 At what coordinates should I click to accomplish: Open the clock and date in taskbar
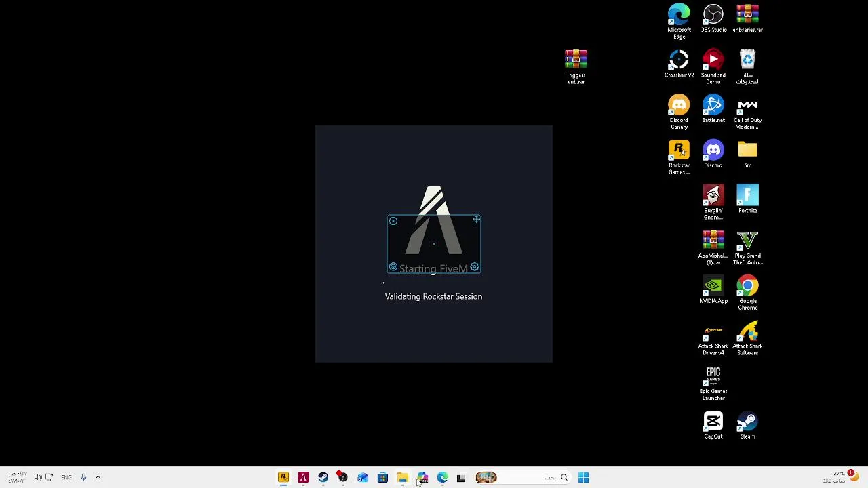coord(17,478)
